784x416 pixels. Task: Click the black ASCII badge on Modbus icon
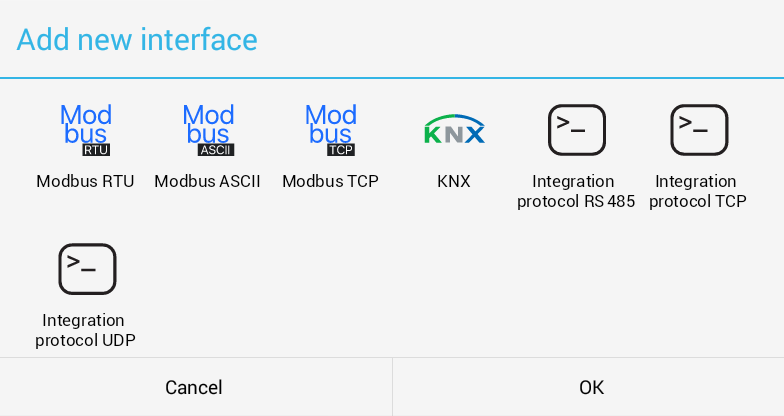coord(216,150)
